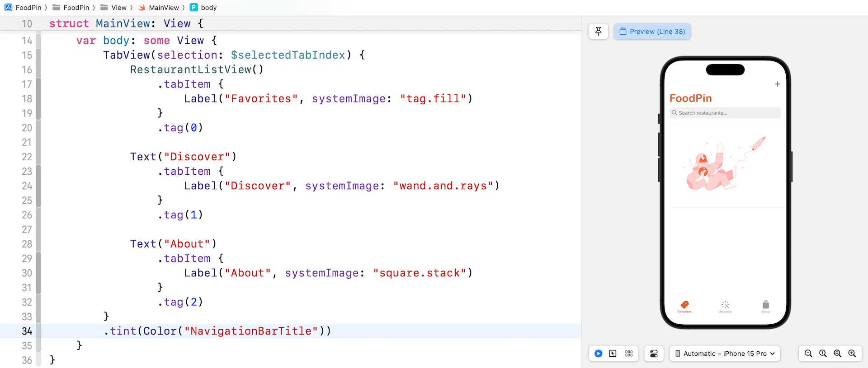This screenshot has width=868, height=368.
Task: Click the pin preview icon
Action: pos(598,31)
